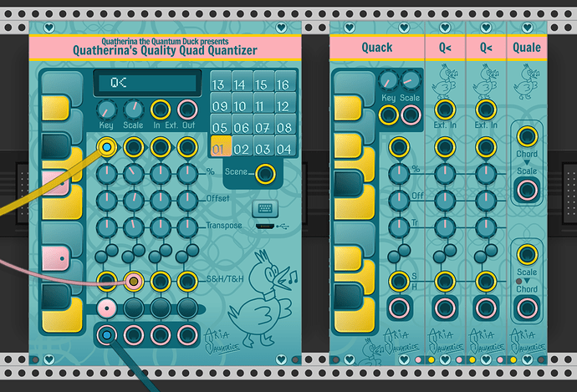Select scene 13 button
Screen dimensions: 577x392
221,82
